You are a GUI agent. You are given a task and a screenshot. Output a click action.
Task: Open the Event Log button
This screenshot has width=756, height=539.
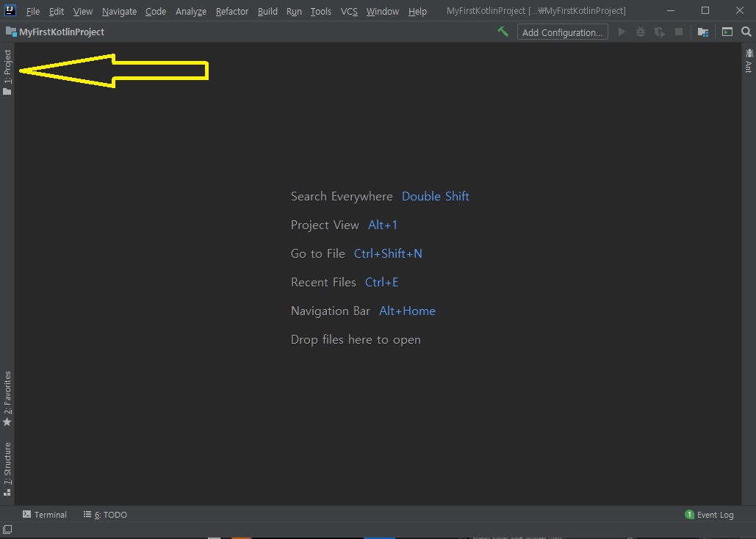point(709,515)
